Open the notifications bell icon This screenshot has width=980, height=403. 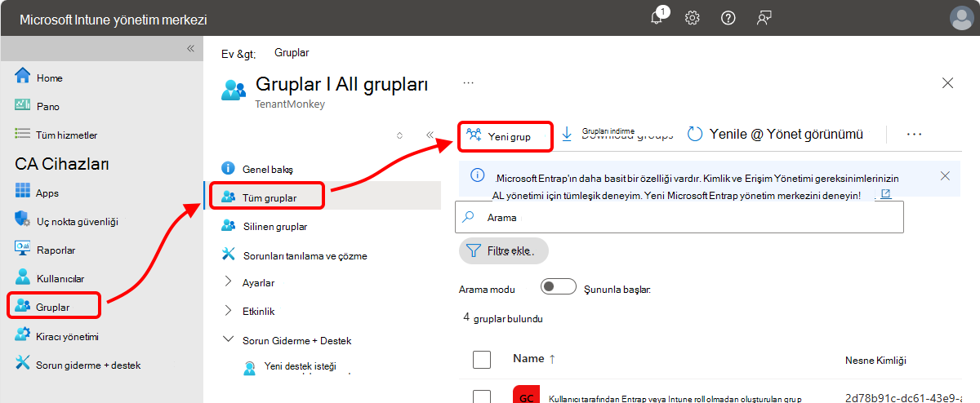657,18
